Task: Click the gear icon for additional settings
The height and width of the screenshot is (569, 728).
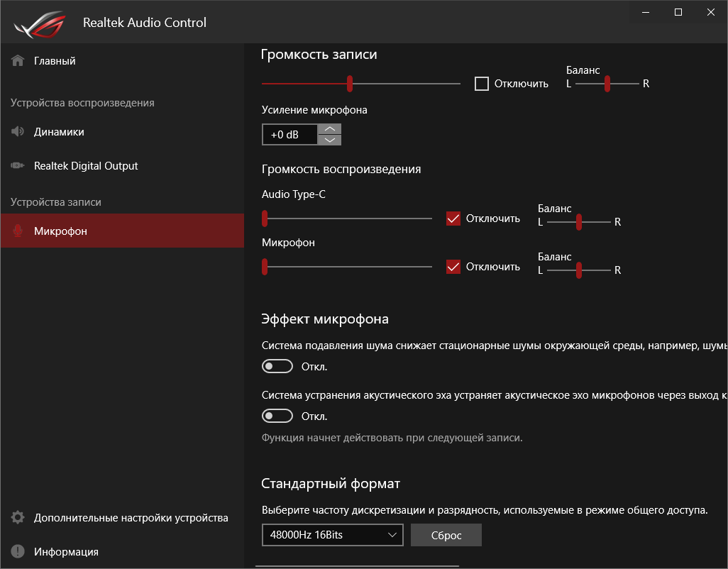Action: 18,518
